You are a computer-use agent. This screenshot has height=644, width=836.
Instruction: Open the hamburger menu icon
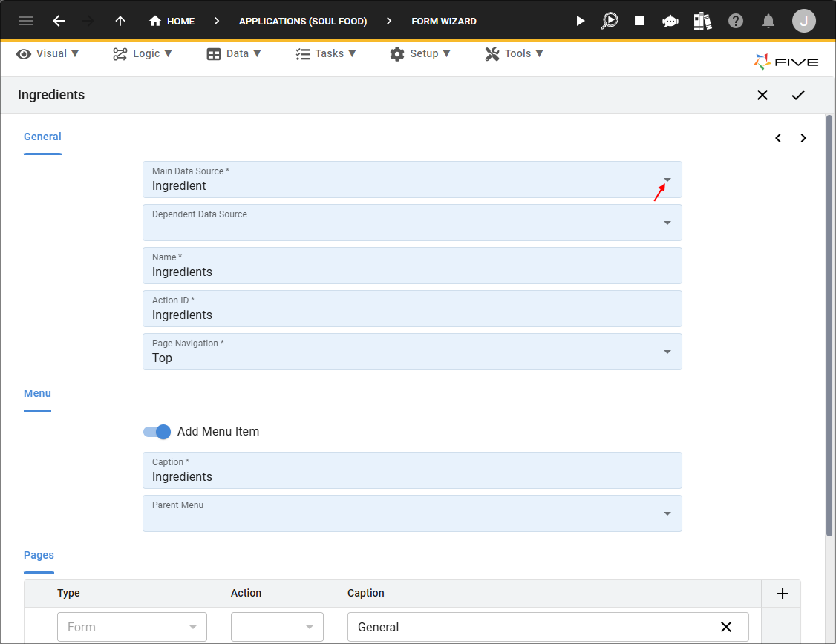25,21
